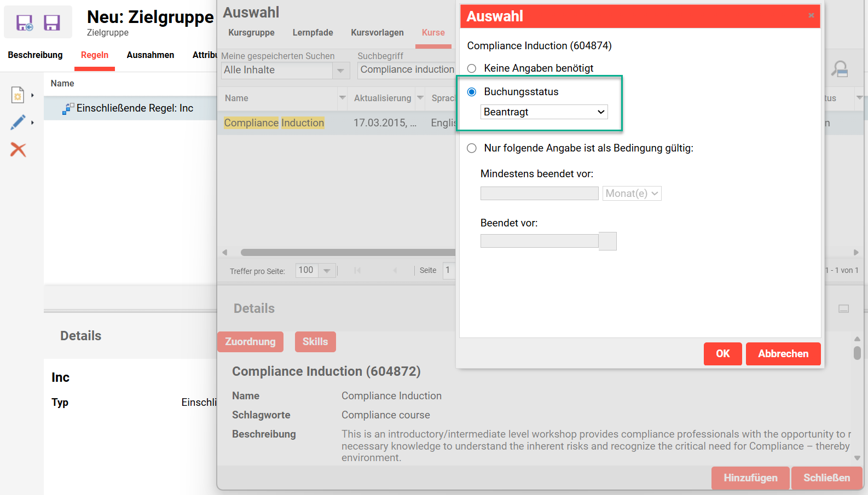Click the blue pencil edit icon

click(x=18, y=122)
